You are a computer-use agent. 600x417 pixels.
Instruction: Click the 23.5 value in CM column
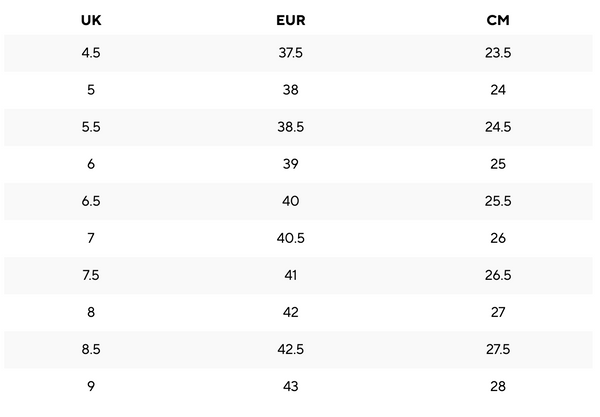(x=498, y=53)
